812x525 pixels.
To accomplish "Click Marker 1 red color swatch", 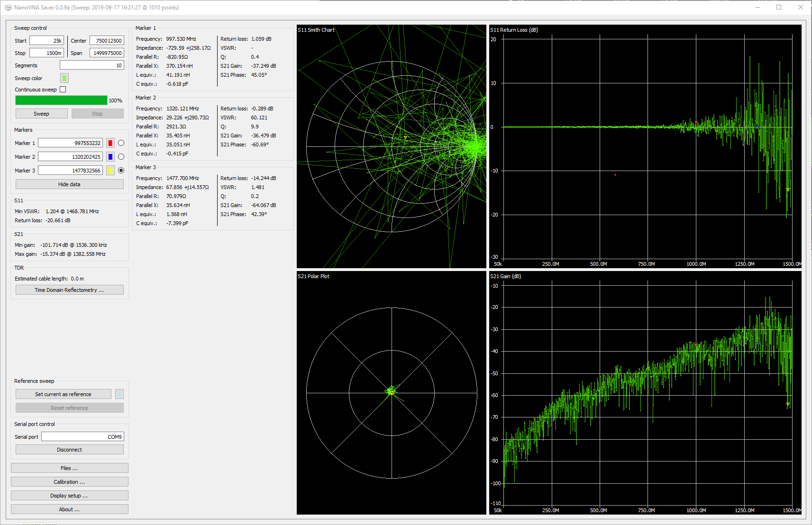I will (x=110, y=143).
